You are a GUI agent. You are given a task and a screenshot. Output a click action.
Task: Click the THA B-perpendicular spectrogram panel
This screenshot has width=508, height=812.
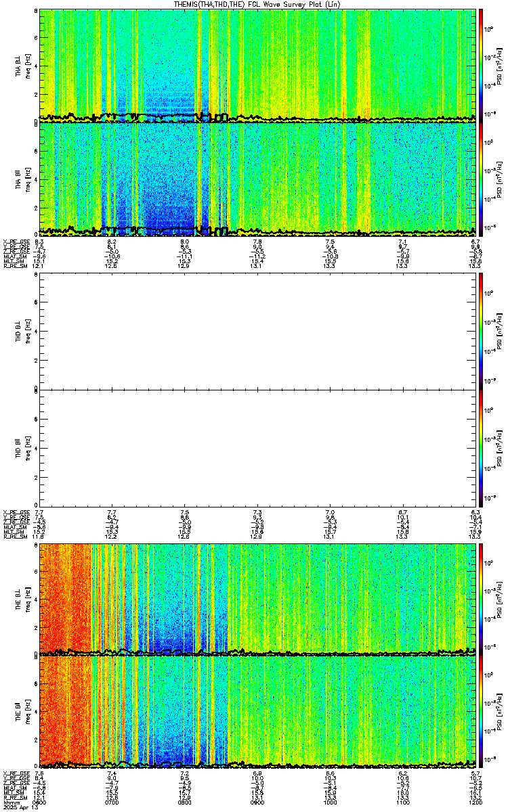click(257, 66)
